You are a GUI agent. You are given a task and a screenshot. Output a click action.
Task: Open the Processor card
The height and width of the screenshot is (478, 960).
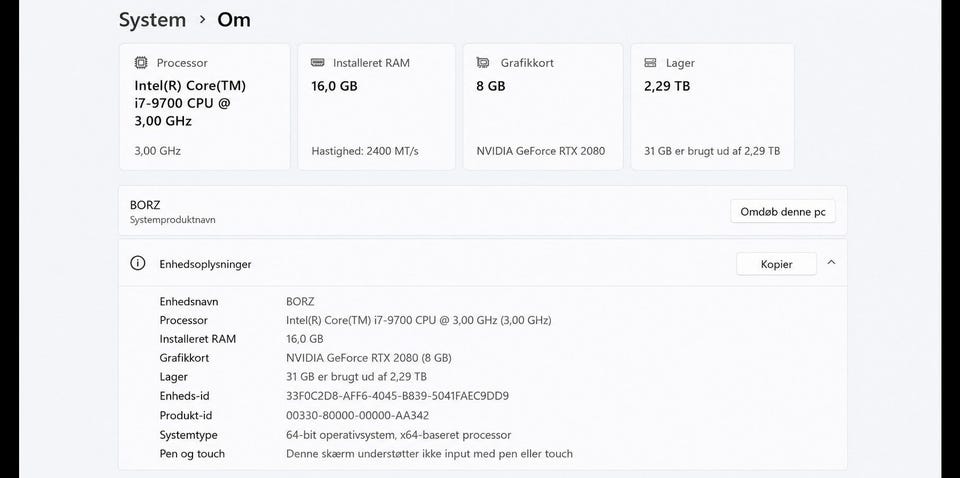tap(204, 106)
